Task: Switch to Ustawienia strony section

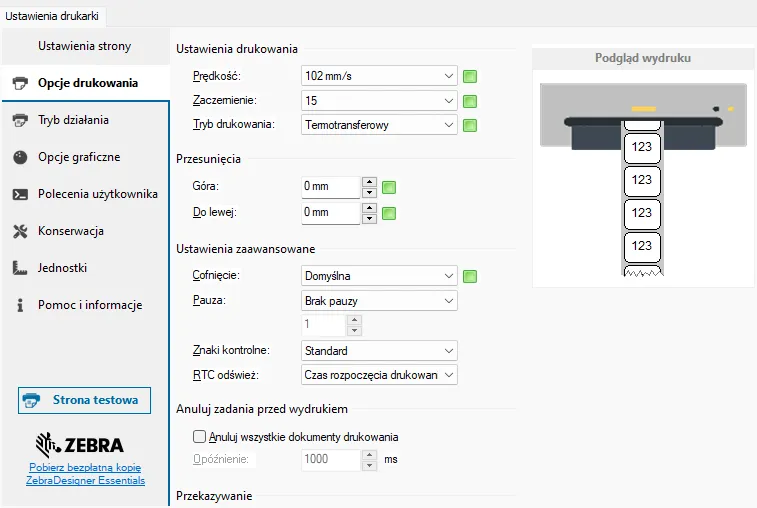Action: click(84, 46)
